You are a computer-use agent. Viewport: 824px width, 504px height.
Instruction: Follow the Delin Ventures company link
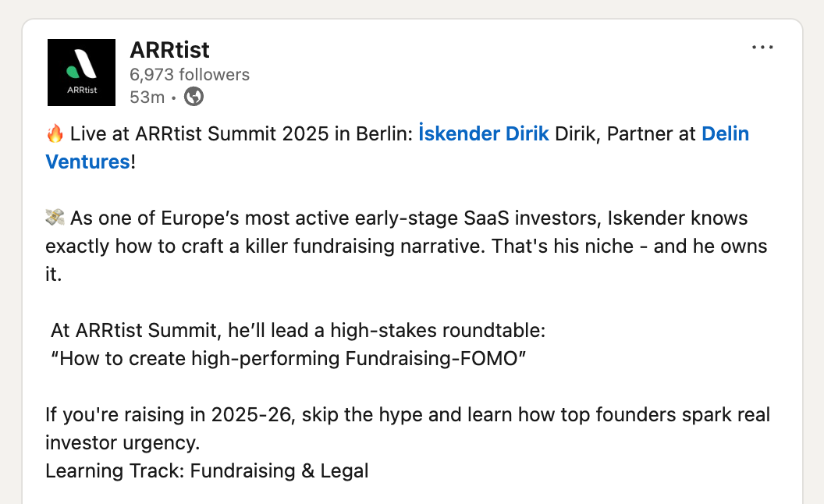397,147
